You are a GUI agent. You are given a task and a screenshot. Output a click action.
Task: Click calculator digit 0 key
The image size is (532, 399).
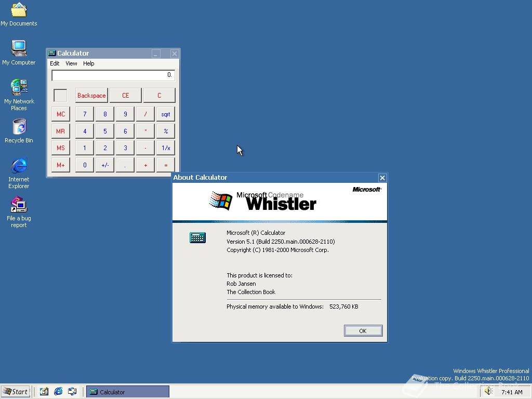point(85,165)
